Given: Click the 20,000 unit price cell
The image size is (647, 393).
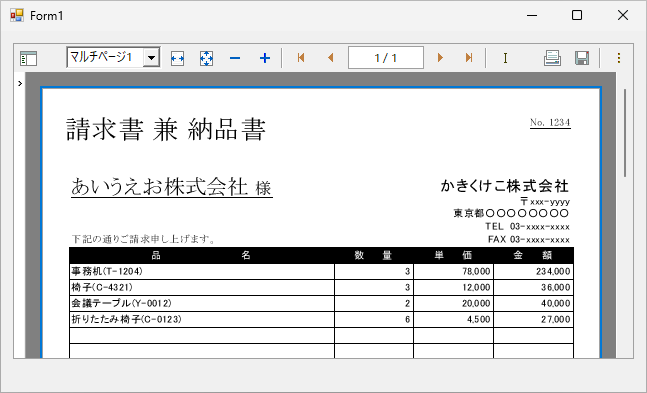Looking at the screenshot, I should 453,303.
